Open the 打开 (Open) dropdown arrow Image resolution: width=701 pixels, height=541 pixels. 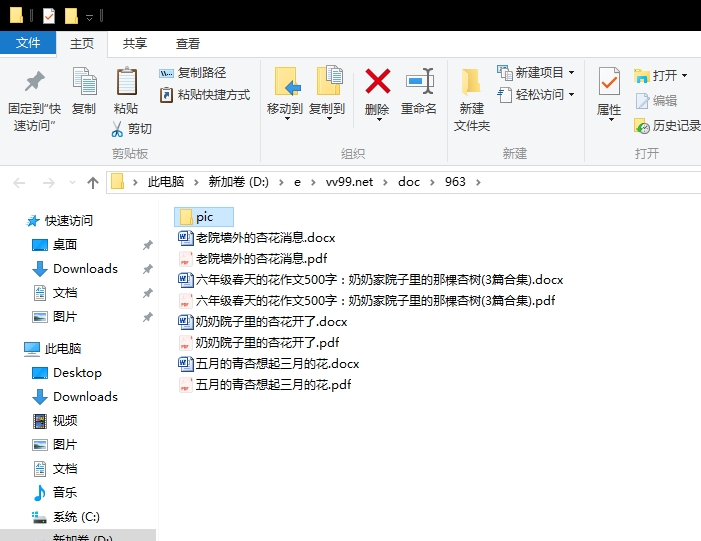coord(684,76)
